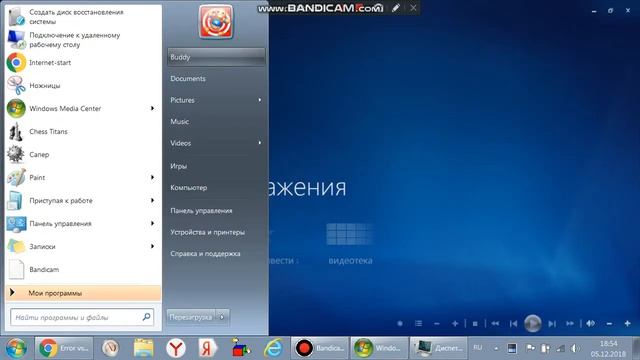Screen dimensions: 640x360
Task: Expand the Paint recent files arrow
Action: pos(152,177)
